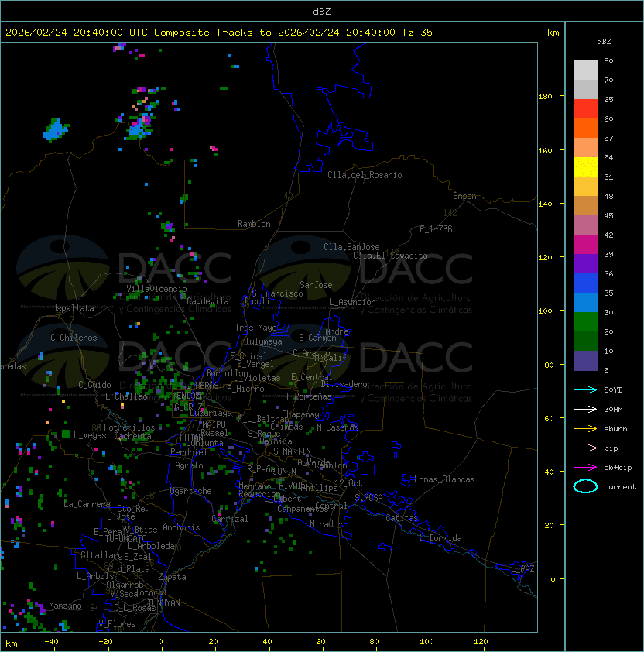Click the 'MENDOZA' city label
This screenshot has width=644, height=652.
188,395
